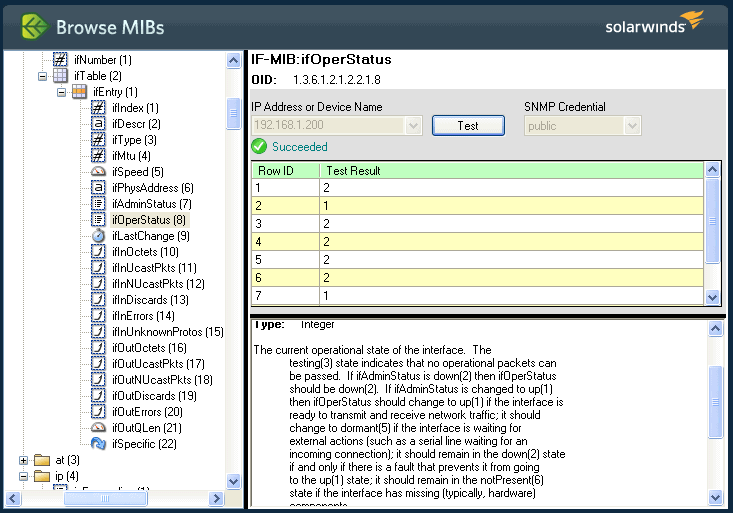Click the ifLastChange (9) stopwatch icon
This screenshot has width=733, height=513.
pyautogui.click(x=98, y=236)
